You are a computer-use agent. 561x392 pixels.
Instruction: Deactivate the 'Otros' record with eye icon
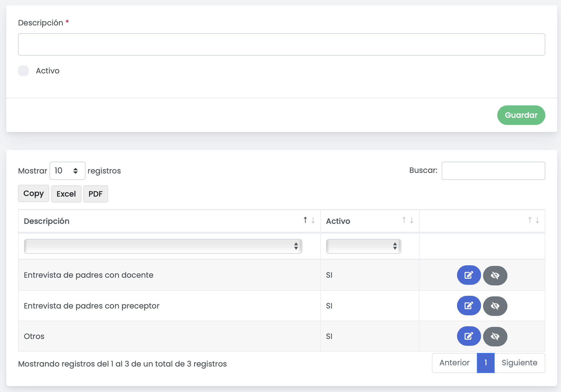point(495,336)
